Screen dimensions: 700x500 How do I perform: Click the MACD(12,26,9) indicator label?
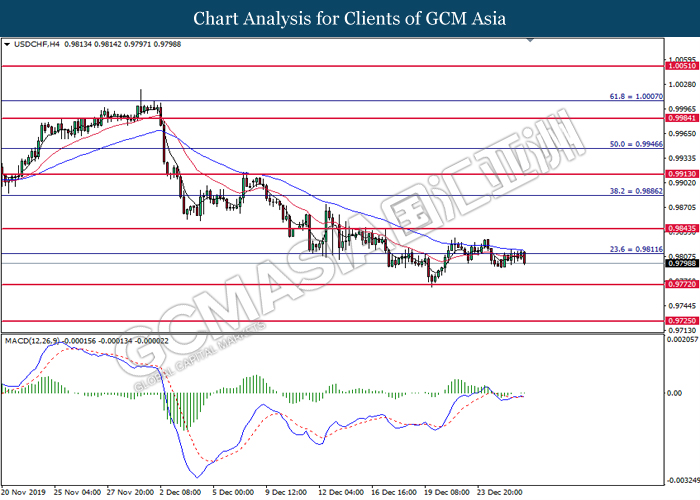pyautogui.click(x=32, y=341)
